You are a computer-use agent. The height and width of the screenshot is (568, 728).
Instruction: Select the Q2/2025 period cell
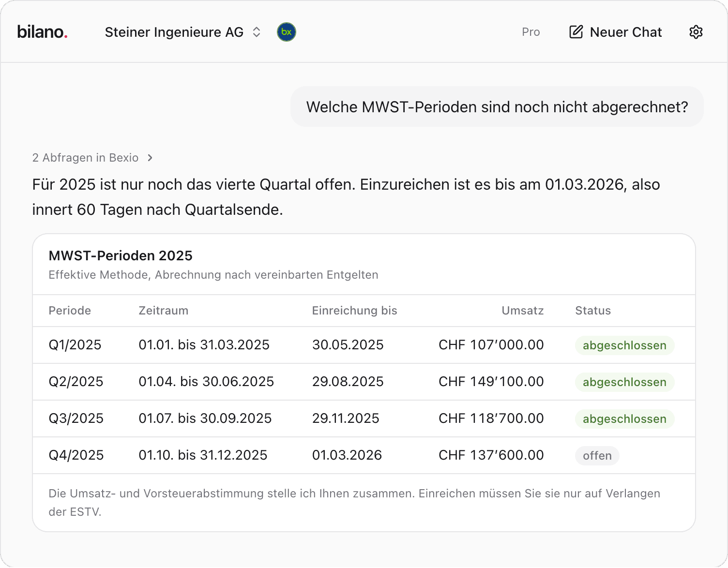pos(76,382)
